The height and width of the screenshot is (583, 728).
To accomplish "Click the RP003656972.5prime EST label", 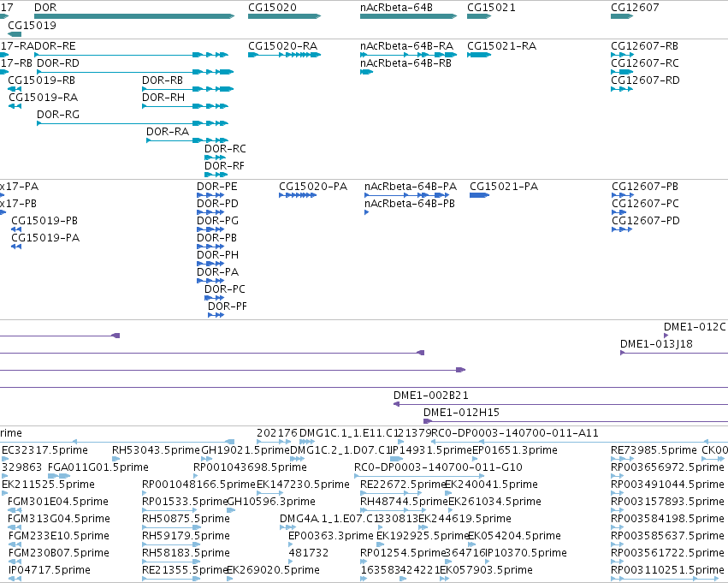I will [667, 467].
